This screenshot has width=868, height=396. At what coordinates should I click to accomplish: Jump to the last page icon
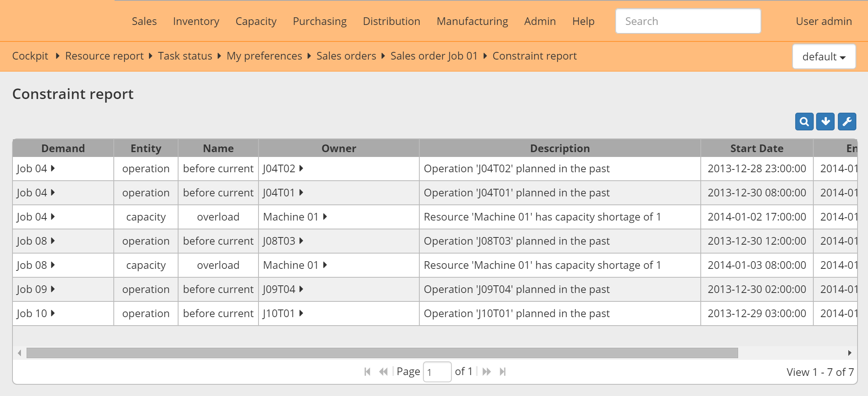point(503,371)
